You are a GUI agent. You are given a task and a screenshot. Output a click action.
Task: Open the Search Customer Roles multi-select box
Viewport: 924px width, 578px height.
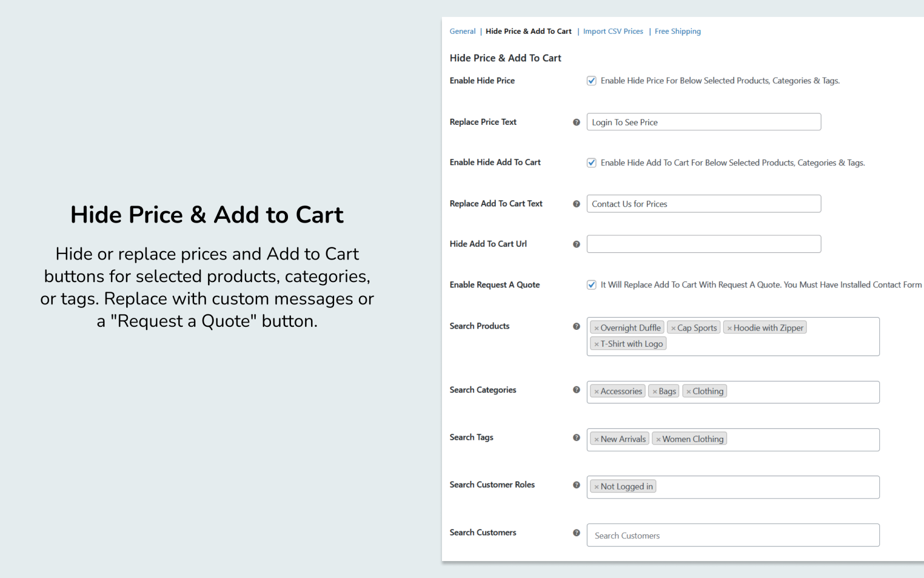pyautogui.click(x=733, y=487)
